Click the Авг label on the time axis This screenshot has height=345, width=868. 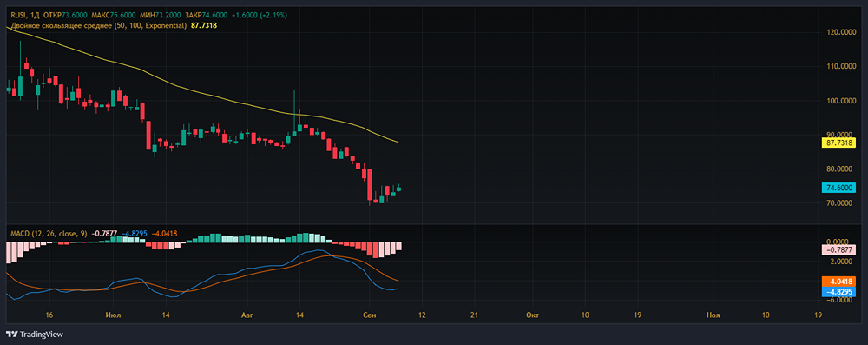coord(247,315)
